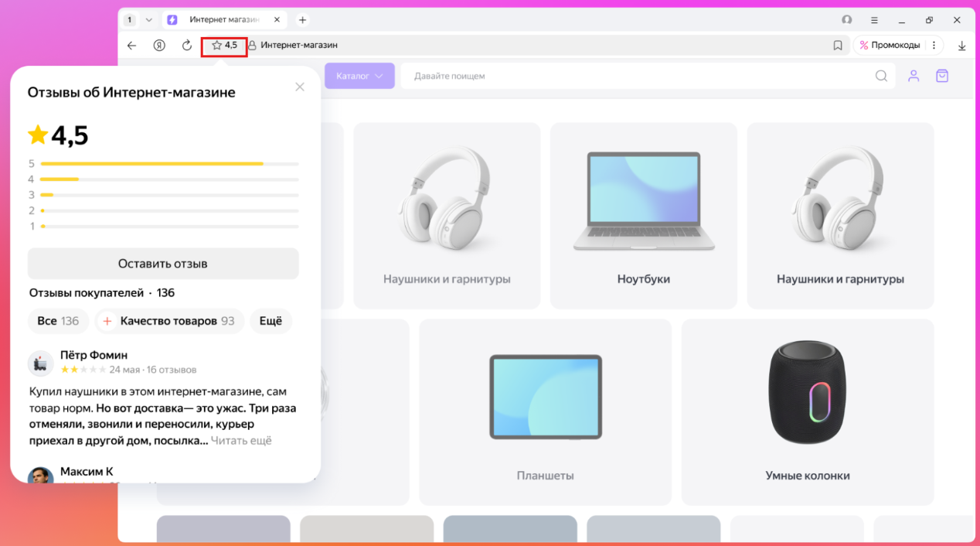This screenshot has width=980, height=546.
Task: Expand more review filters with Ещё
Action: click(x=271, y=321)
